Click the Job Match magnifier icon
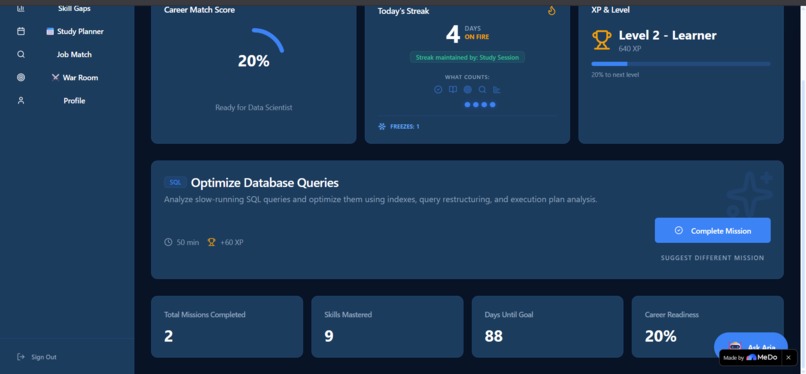 pos(21,54)
